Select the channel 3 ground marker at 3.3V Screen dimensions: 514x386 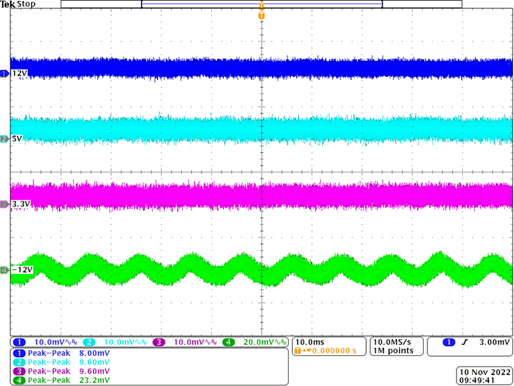pos(5,204)
